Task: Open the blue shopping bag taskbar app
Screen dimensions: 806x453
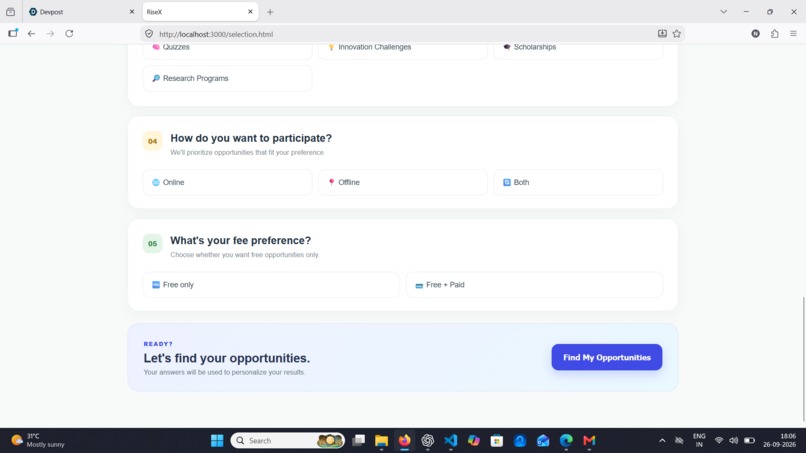Action: click(x=520, y=441)
